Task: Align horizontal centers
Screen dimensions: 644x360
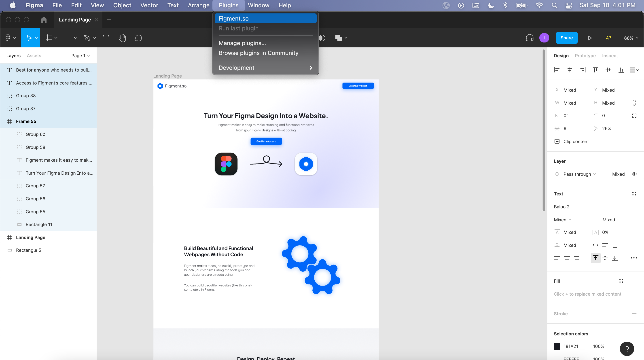Action: click(x=570, y=70)
